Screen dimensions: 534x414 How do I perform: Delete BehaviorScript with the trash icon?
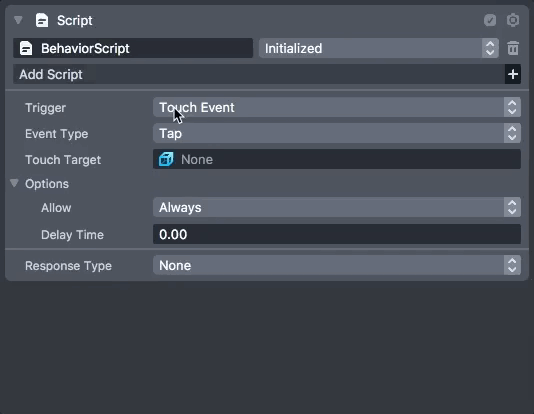coord(513,48)
